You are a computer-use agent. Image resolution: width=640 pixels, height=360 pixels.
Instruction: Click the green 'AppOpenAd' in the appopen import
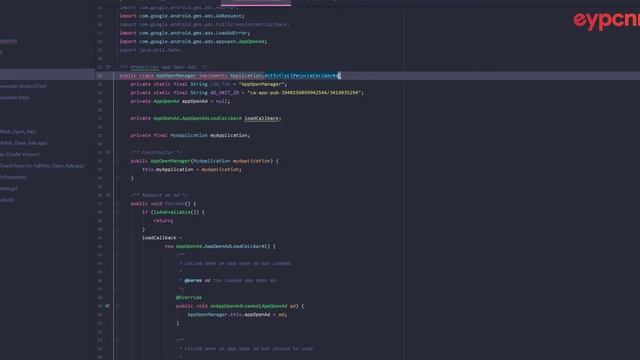pos(252,42)
